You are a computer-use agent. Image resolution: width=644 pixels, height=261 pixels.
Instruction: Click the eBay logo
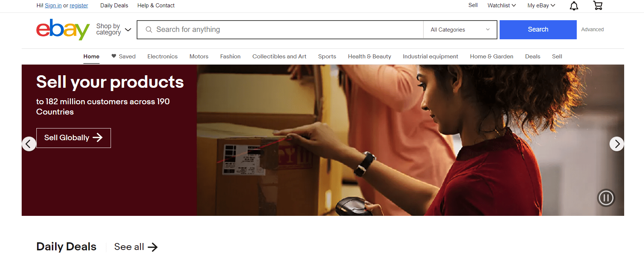coord(63,29)
